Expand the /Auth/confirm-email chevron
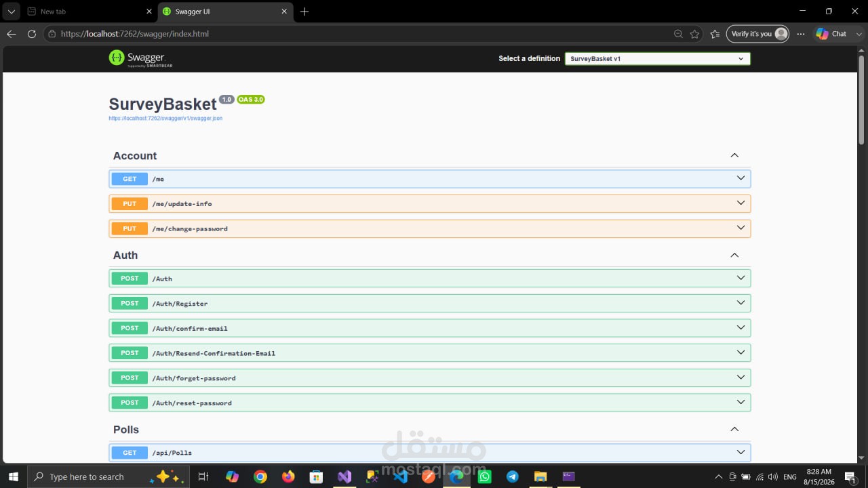The image size is (868, 488). (741, 328)
